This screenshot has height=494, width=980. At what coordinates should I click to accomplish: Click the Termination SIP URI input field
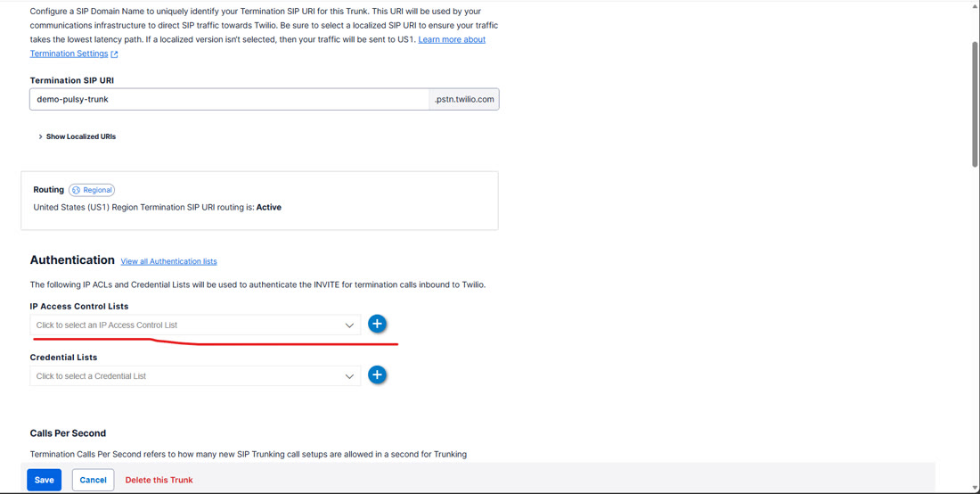(x=229, y=100)
